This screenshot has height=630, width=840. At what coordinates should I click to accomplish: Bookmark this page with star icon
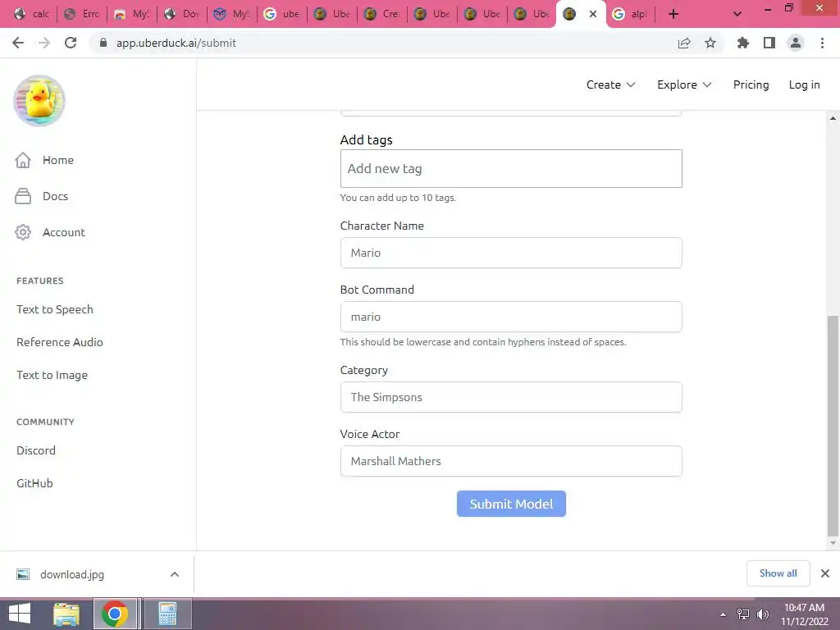[x=710, y=43]
